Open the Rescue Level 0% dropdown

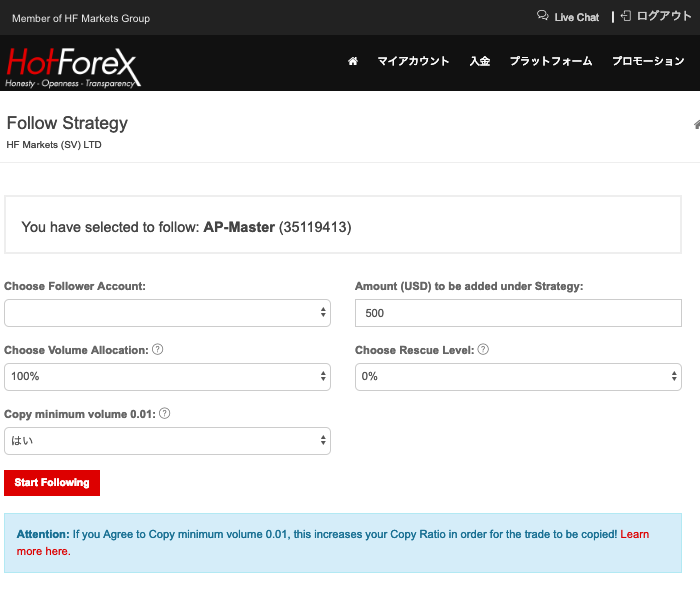(518, 377)
